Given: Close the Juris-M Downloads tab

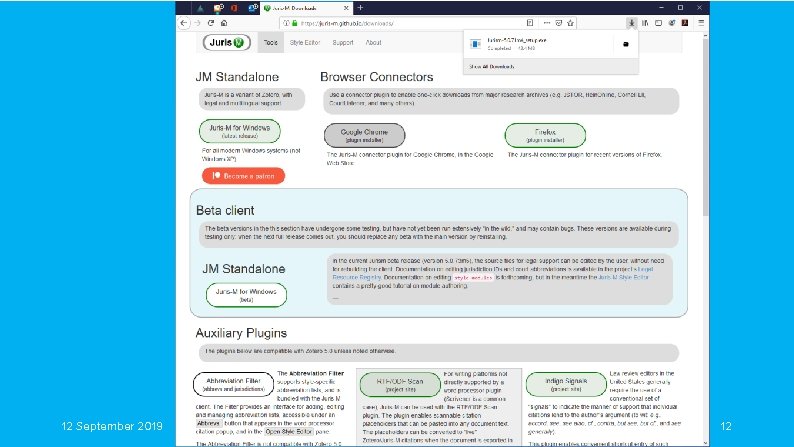Looking at the screenshot, I should point(346,8).
